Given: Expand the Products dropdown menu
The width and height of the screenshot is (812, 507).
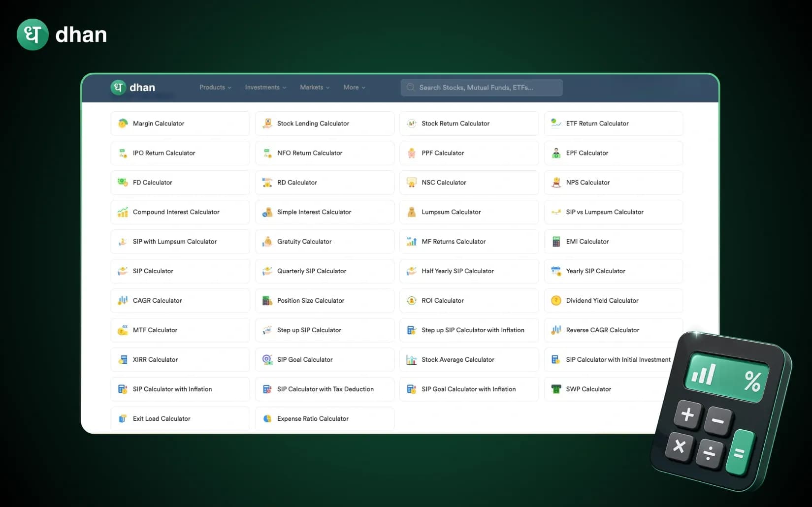Looking at the screenshot, I should point(215,88).
